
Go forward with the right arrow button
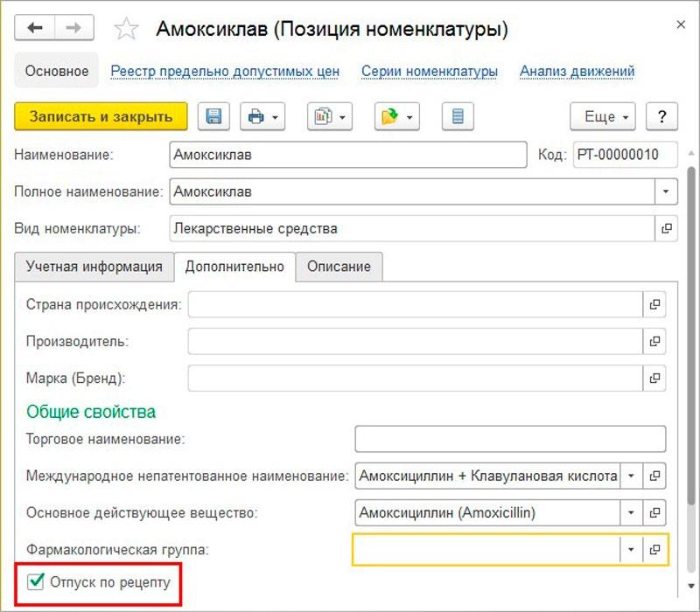coord(74,28)
